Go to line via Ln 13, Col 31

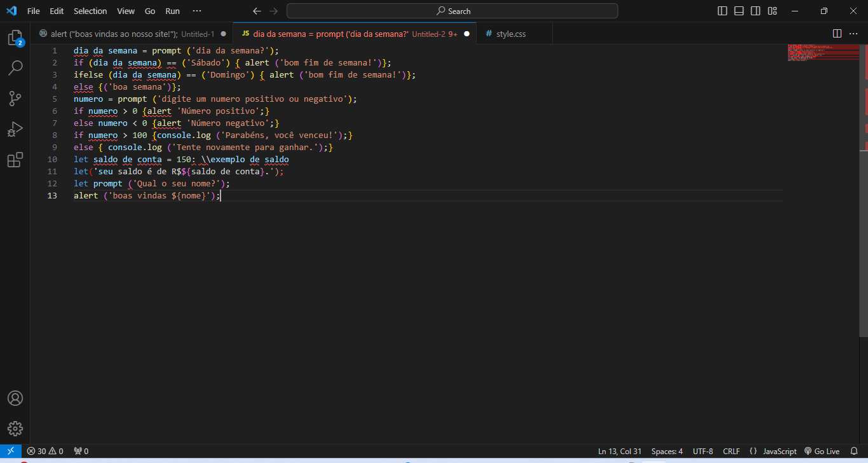click(620, 451)
